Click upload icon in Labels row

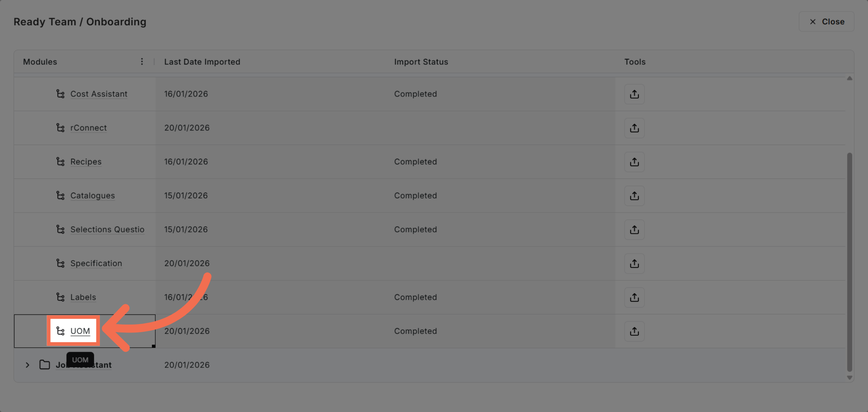[634, 297]
